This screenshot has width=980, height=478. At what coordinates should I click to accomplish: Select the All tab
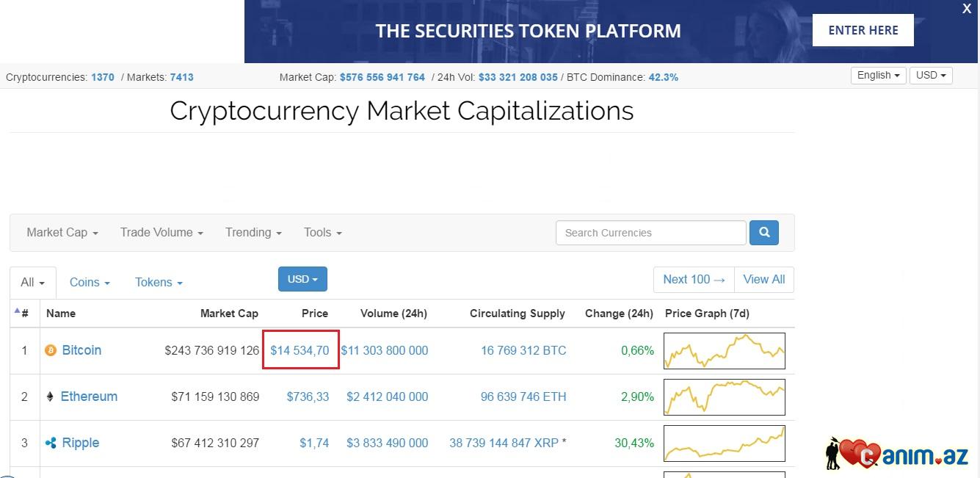point(32,283)
